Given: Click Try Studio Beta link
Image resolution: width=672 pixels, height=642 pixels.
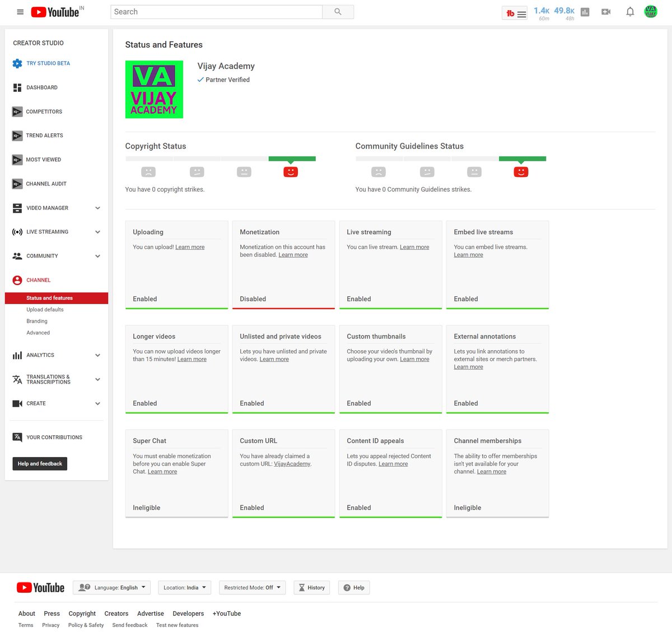Looking at the screenshot, I should click(48, 63).
